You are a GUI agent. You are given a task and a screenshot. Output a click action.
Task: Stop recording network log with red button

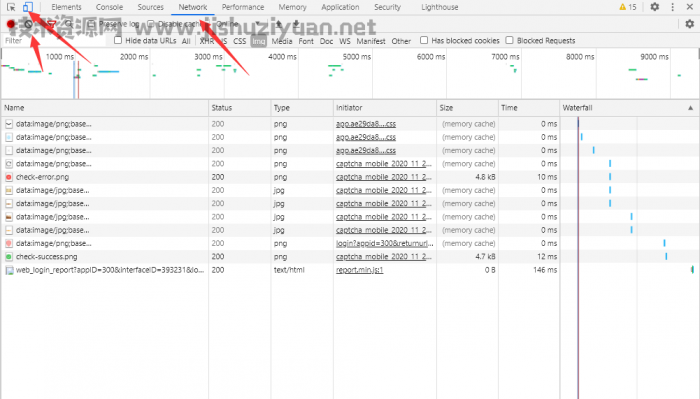click(11, 24)
